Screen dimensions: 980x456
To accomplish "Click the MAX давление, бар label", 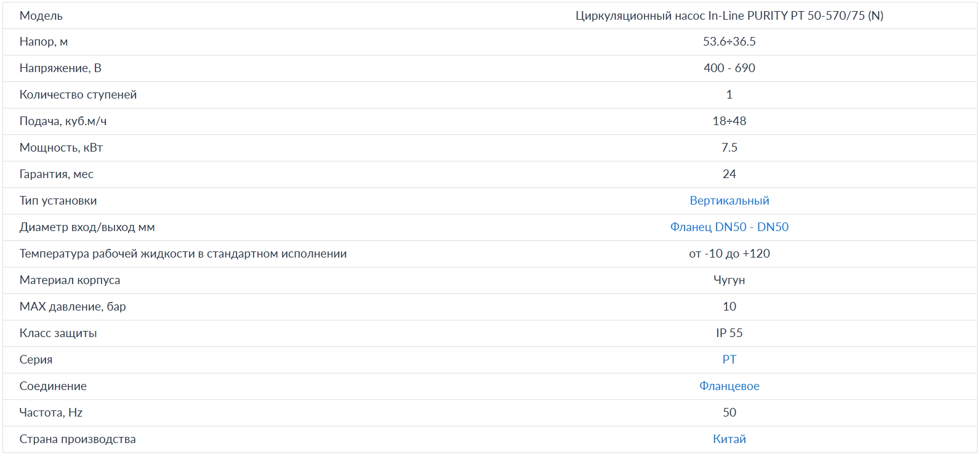I will (x=73, y=307).
